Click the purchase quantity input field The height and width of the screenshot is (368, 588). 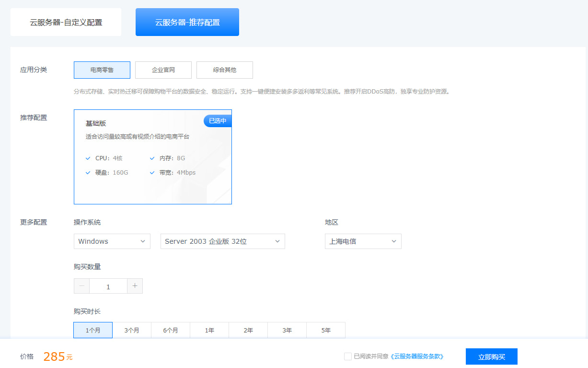click(x=108, y=286)
